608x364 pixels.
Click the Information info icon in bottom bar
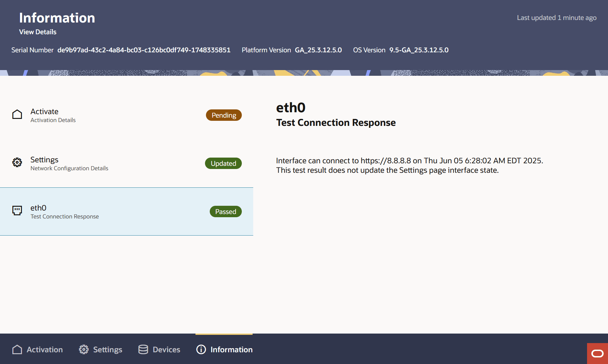201,349
